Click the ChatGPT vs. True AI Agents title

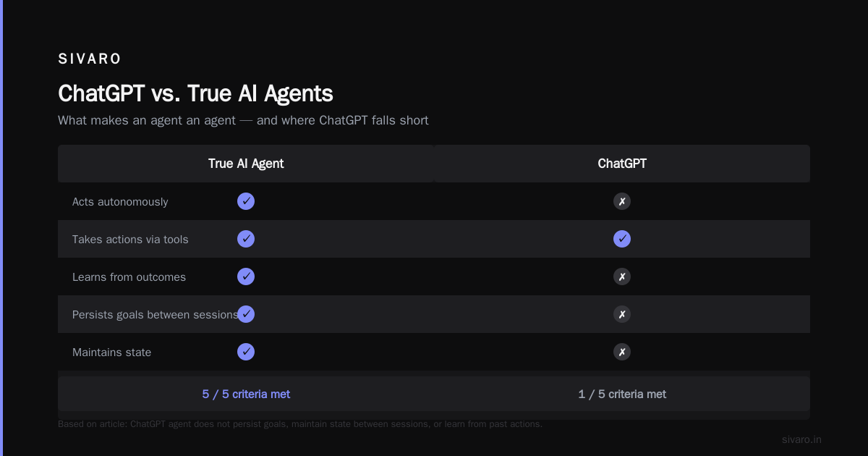195,93
